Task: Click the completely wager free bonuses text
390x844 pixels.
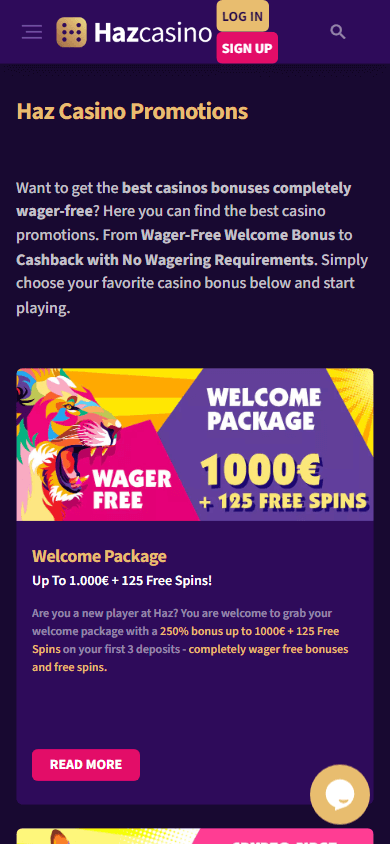Action: coord(268,649)
